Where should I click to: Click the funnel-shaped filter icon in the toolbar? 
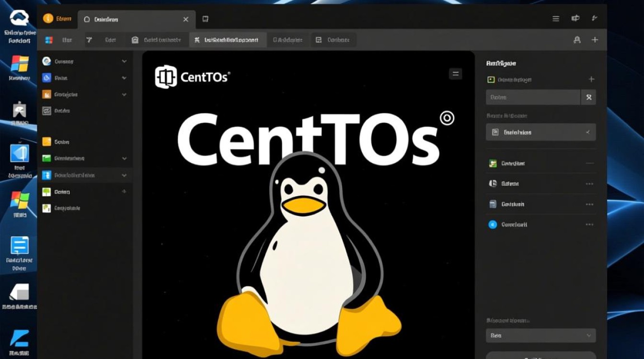point(89,40)
